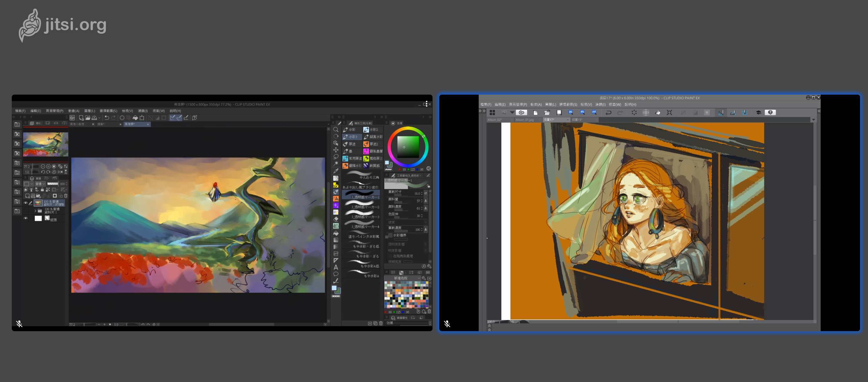Open save dropdown arrow in left toolbar
868x382 pixels.
click(x=99, y=118)
